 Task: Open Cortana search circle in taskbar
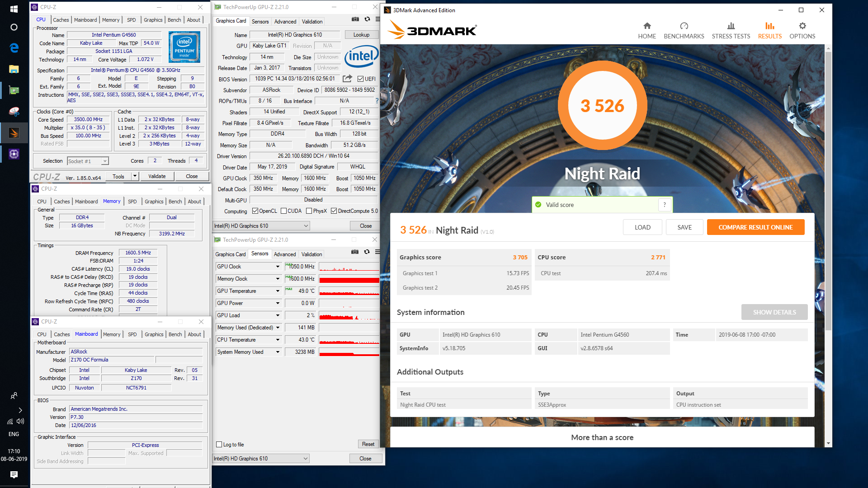[x=14, y=27]
